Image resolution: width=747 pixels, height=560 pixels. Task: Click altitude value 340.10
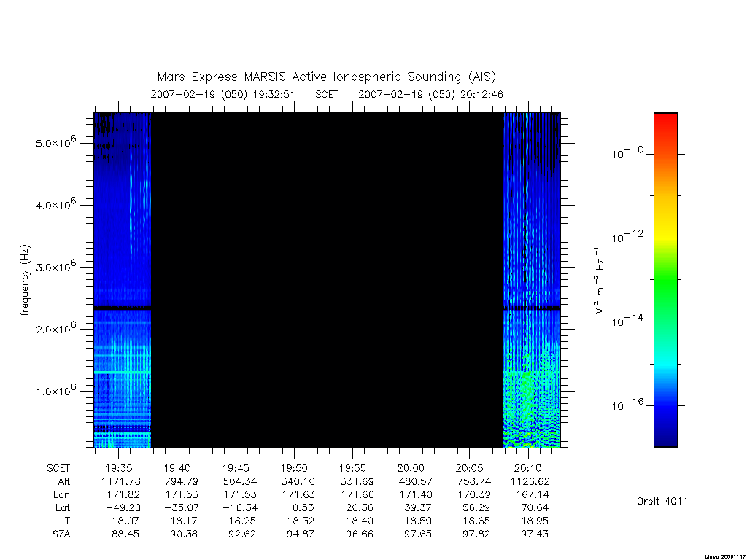point(298,481)
